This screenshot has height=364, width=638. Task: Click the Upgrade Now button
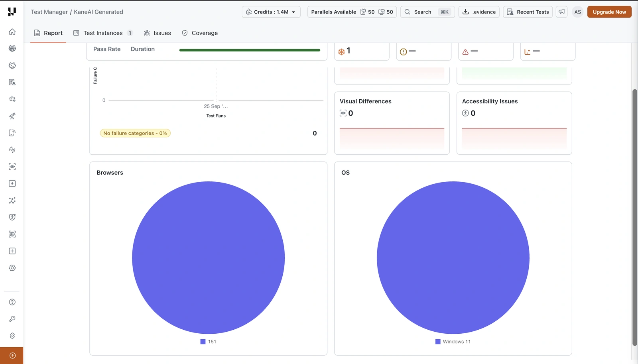pos(609,12)
